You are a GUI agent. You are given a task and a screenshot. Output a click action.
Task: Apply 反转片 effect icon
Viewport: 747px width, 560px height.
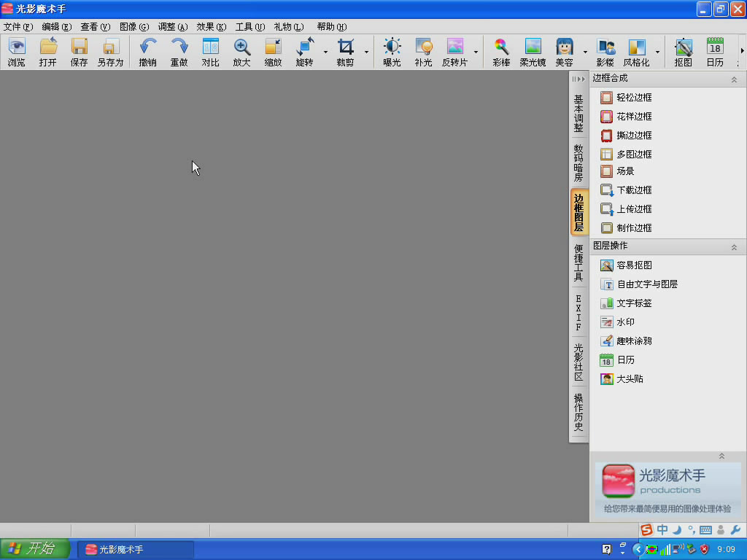tap(455, 52)
